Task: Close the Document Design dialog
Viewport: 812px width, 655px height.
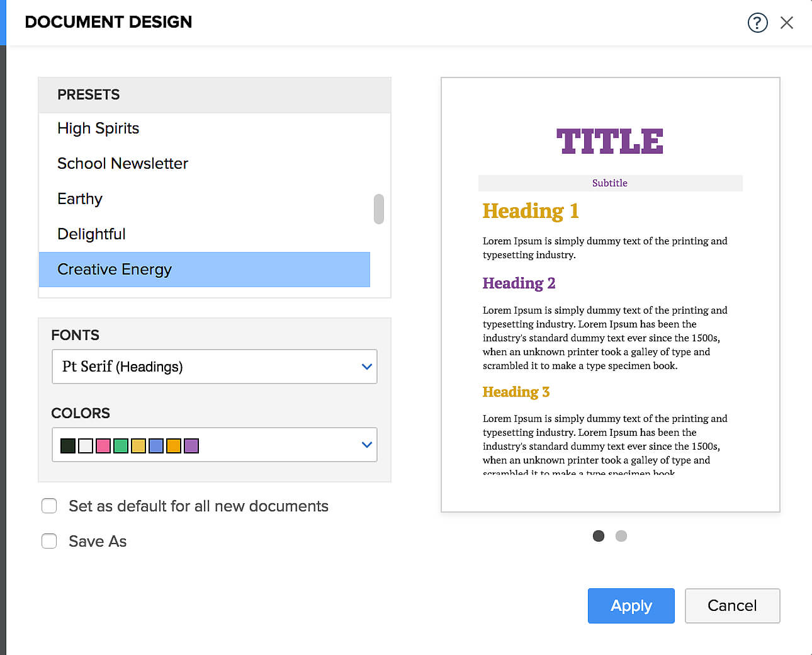Action: (x=786, y=23)
